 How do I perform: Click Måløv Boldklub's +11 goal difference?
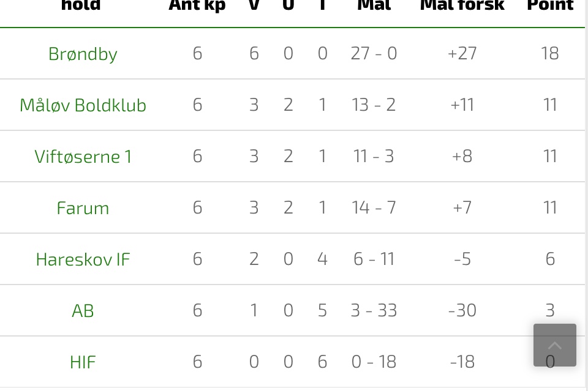(462, 105)
